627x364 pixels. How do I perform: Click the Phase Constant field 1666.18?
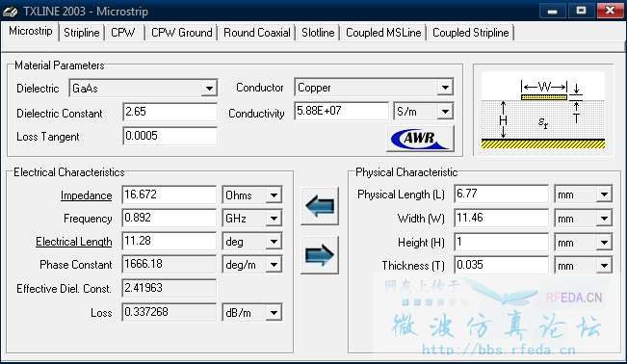pyautogui.click(x=169, y=264)
